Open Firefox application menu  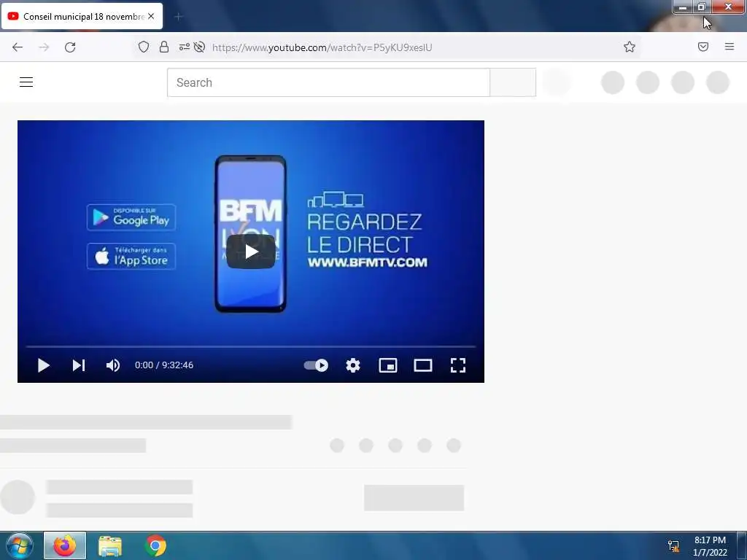[729, 47]
